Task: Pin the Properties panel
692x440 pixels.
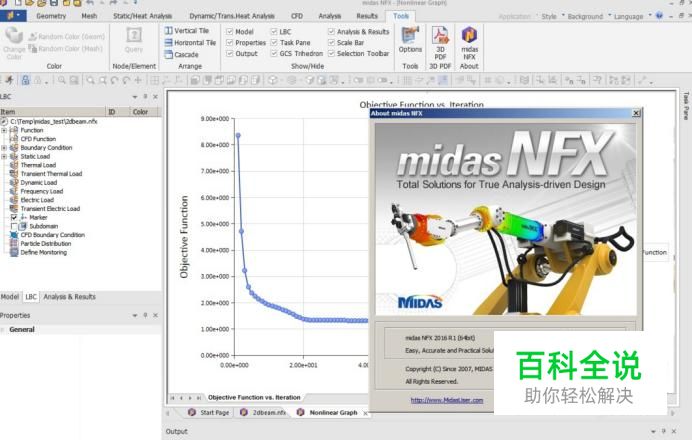Action: [x=145, y=315]
